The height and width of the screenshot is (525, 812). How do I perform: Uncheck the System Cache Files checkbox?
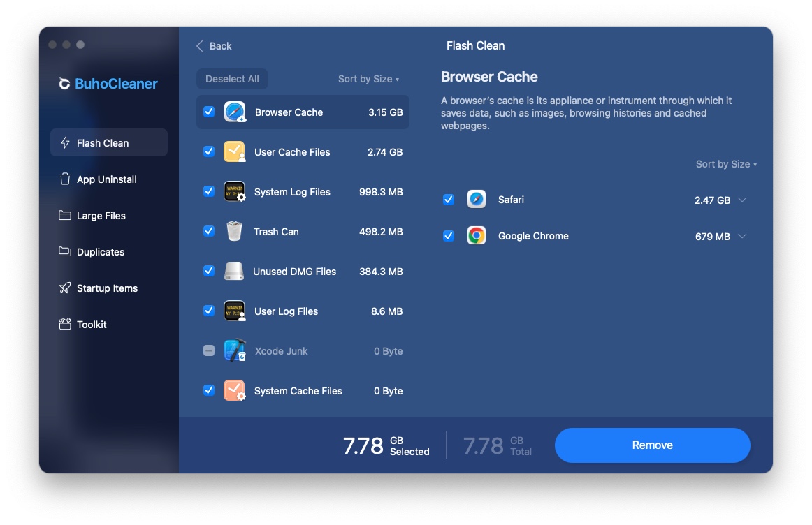tap(209, 390)
